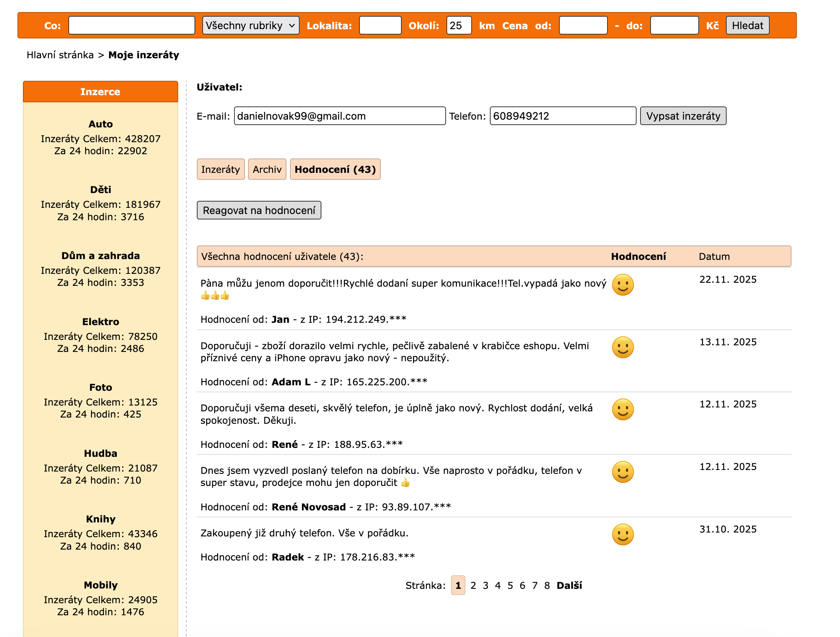Click the smiley icon beside René's review
The height and width of the screenshot is (637, 840).
(623, 409)
